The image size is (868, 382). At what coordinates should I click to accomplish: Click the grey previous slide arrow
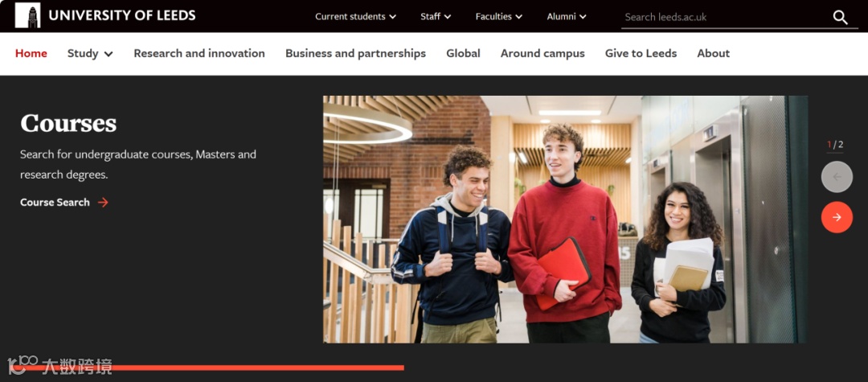point(837,177)
